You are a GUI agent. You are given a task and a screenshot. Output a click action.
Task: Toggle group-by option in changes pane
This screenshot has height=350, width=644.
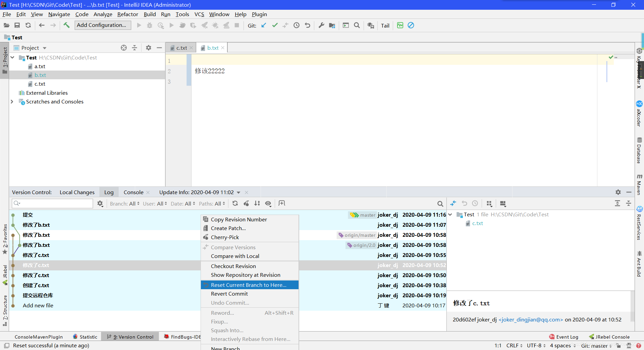489,204
